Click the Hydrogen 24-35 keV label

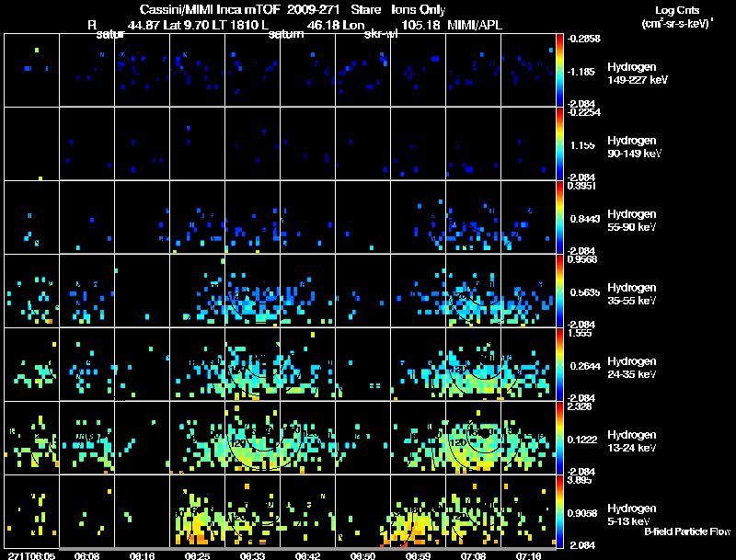[x=632, y=368]
